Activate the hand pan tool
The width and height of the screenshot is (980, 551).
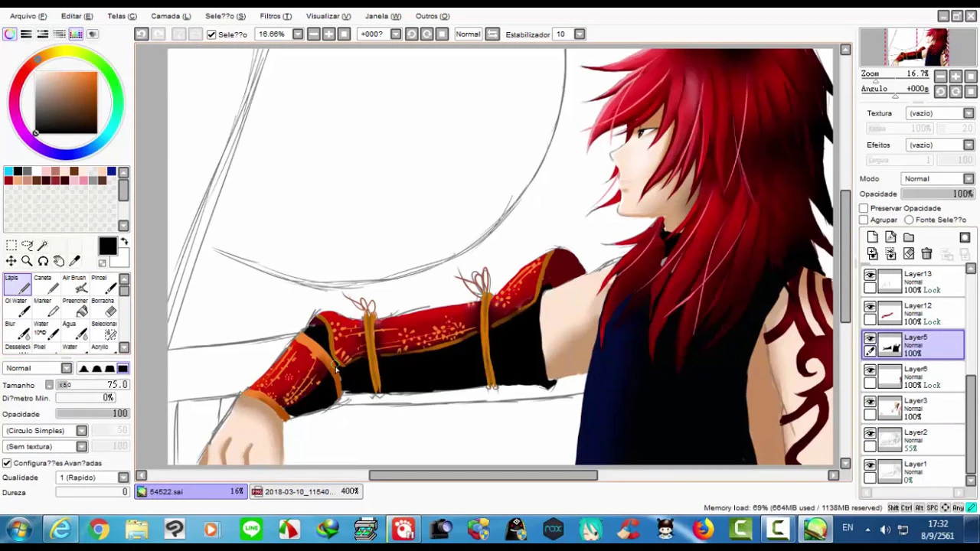click(x=59, y=262)
